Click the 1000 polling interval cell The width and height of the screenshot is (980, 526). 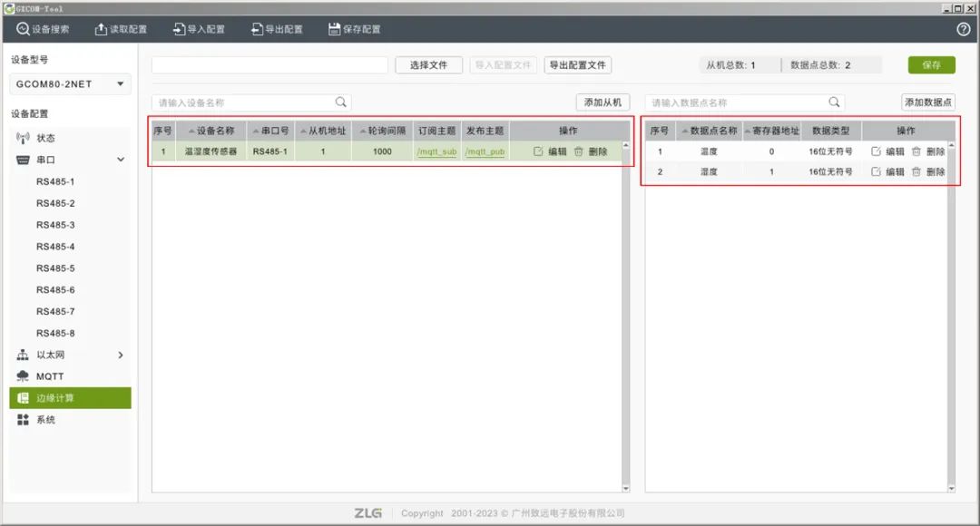[x=383, y=151]
